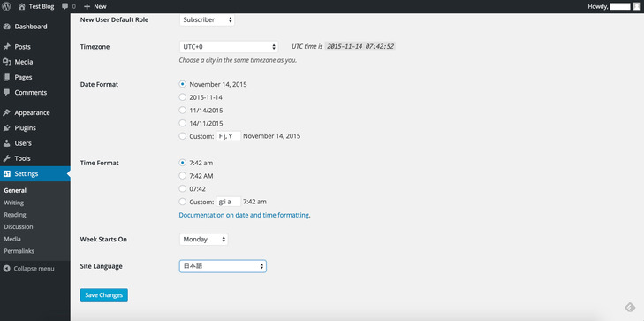This screenshot has height=321, width=644.
Task: Go to Writing settings
Action: click(13, 203)
